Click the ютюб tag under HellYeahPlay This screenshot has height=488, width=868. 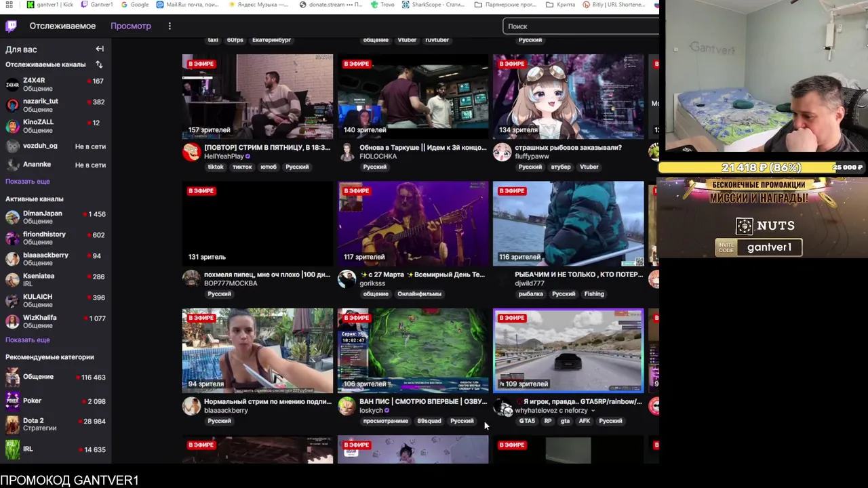point(269,167)
